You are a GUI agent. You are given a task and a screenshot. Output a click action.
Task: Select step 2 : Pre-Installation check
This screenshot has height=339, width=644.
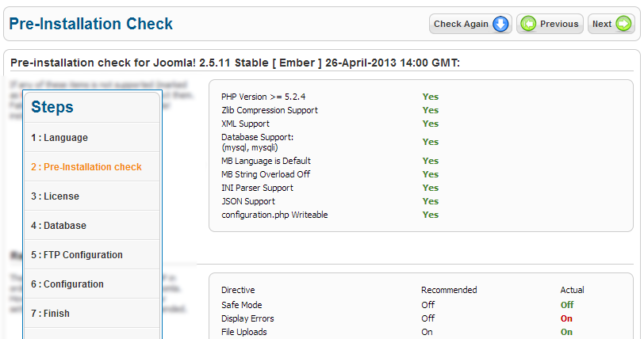[x=92, y=166]
